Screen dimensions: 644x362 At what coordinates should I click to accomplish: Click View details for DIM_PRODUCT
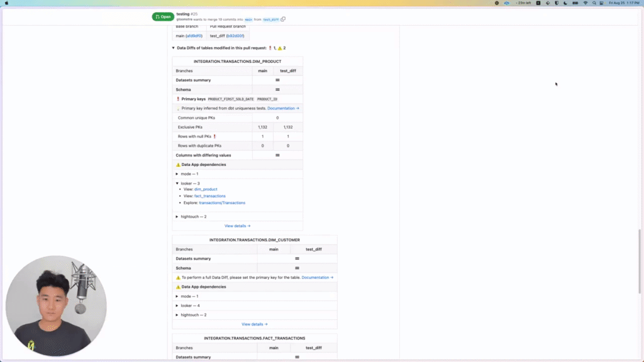coord(237,226)
